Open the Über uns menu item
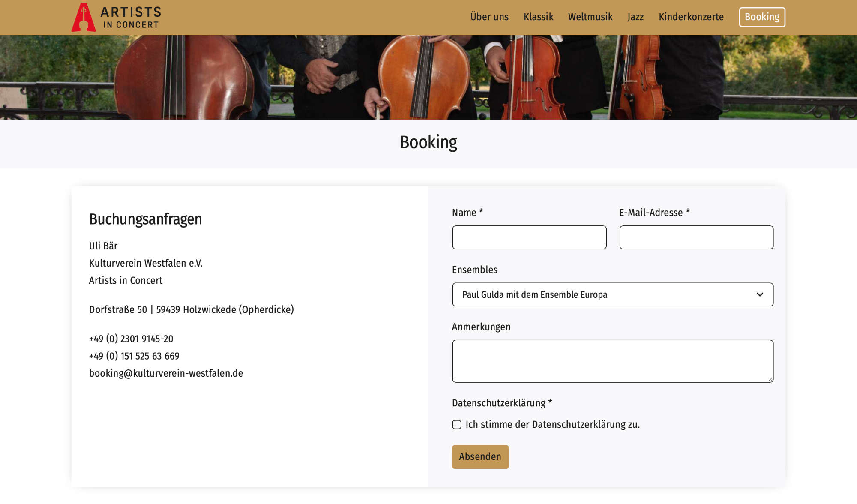This screenshot has height=504, width=857. [x=489, y=17]
